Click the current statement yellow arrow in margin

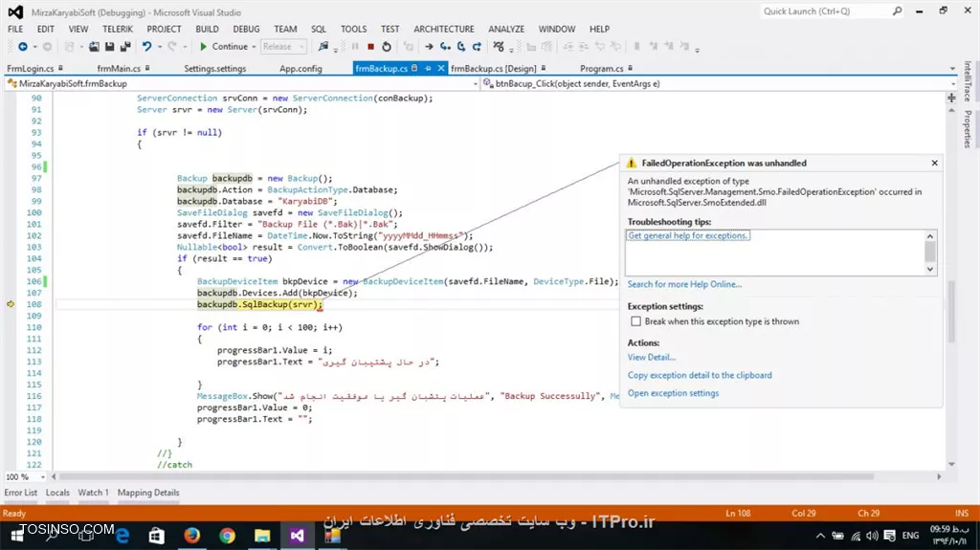(11, 304)
